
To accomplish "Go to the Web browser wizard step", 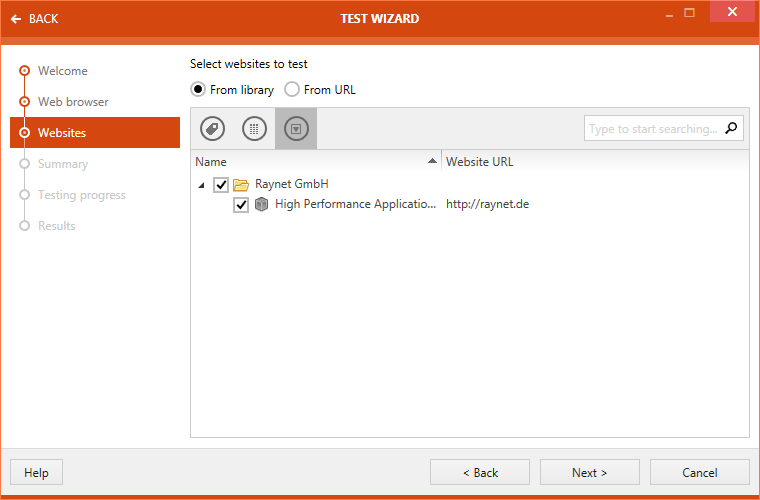I will coord(73,102).
